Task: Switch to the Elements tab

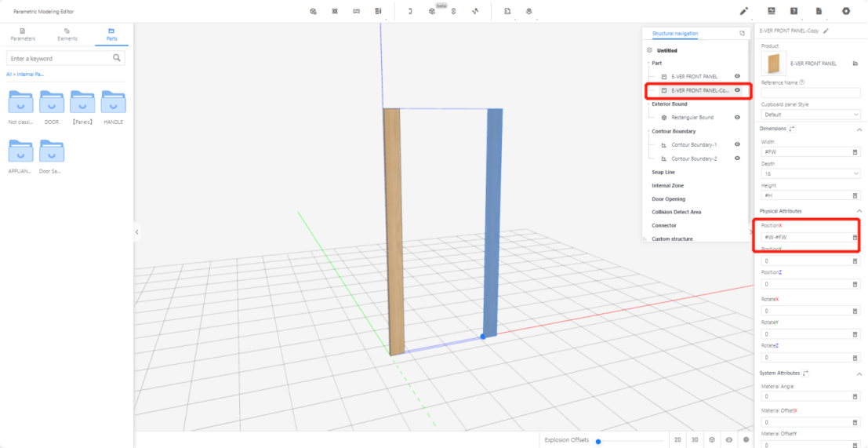Action: (67, 35)
